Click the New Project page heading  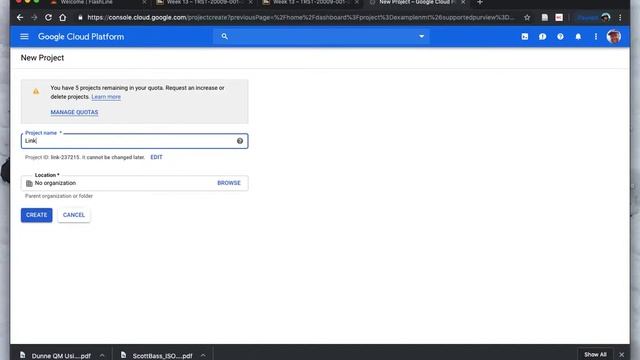[42, 58]
